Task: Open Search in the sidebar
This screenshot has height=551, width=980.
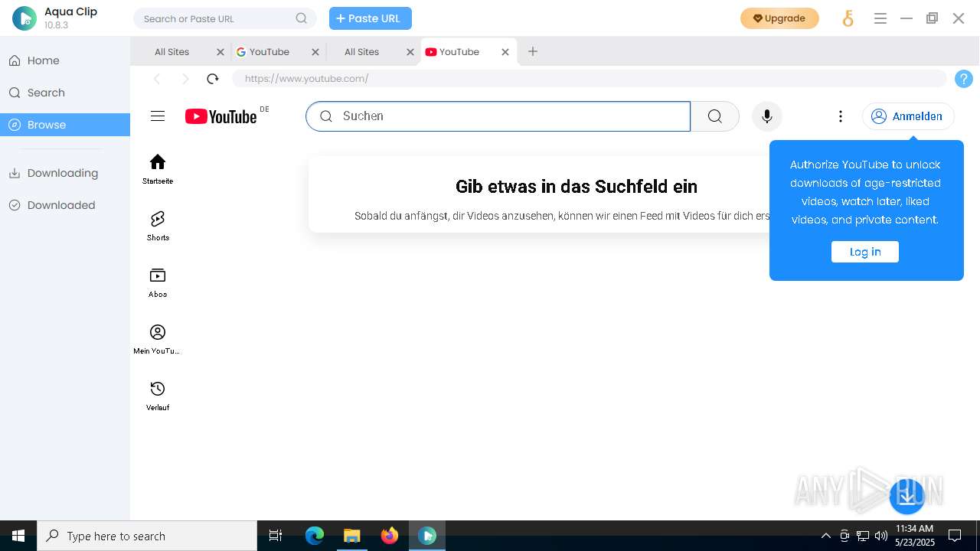Action: coord(65,93)
